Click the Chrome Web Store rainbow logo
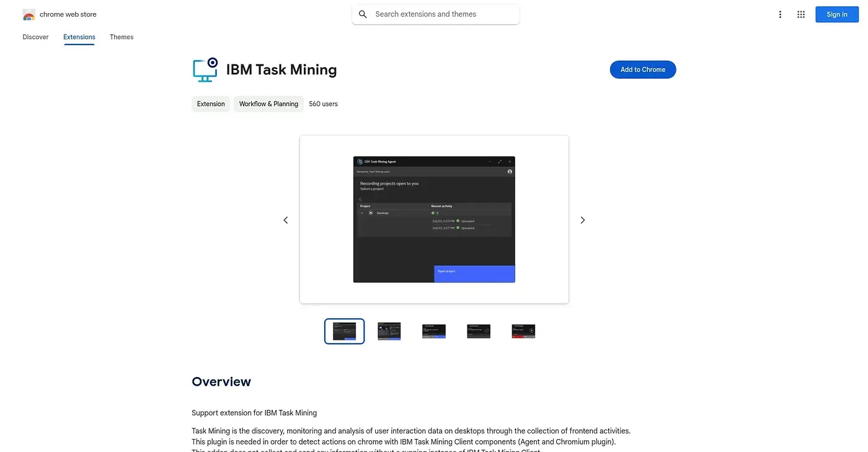 [x=29, y=14]
